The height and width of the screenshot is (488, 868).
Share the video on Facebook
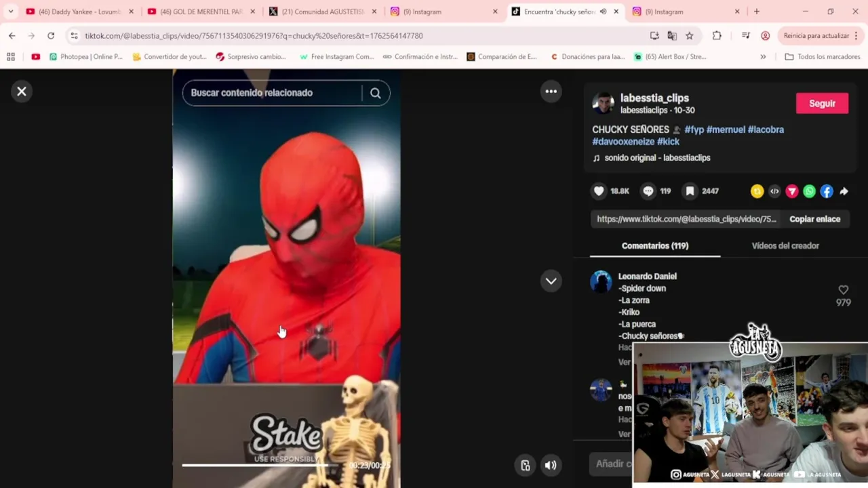click(x=827, y=192)
